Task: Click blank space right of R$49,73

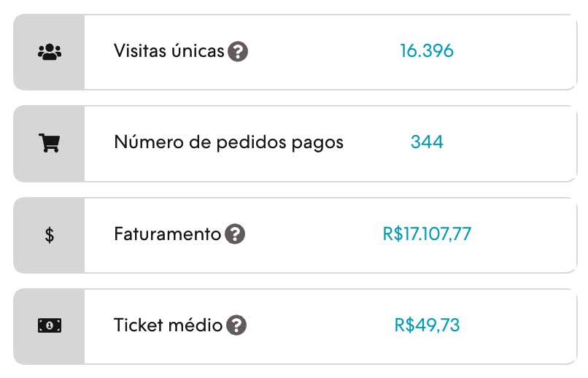Action: point(518,325)
